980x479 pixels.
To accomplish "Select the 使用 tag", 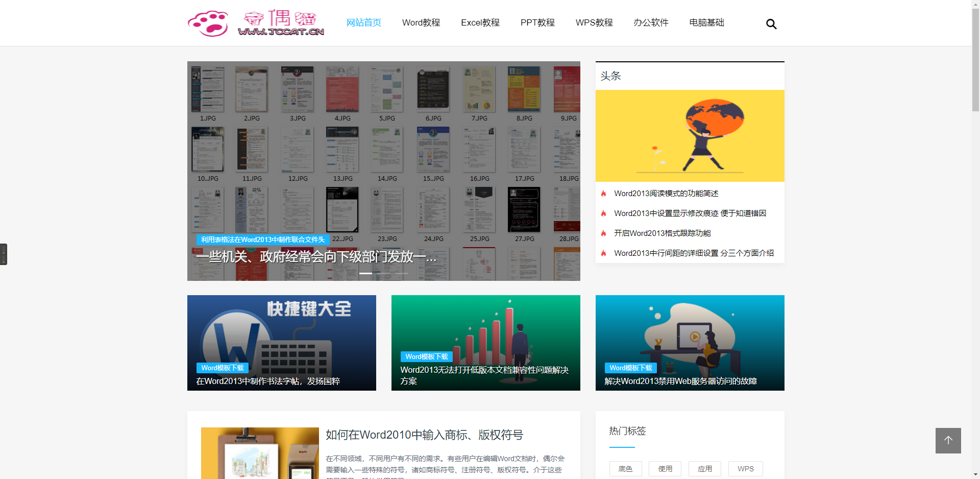I will tap(665, 469).
